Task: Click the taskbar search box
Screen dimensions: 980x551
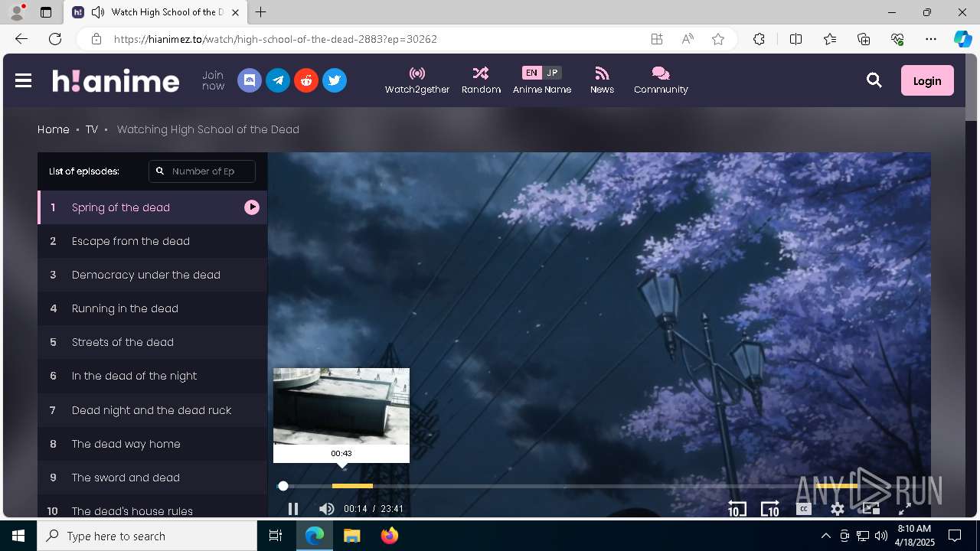Action: [147, 536]
